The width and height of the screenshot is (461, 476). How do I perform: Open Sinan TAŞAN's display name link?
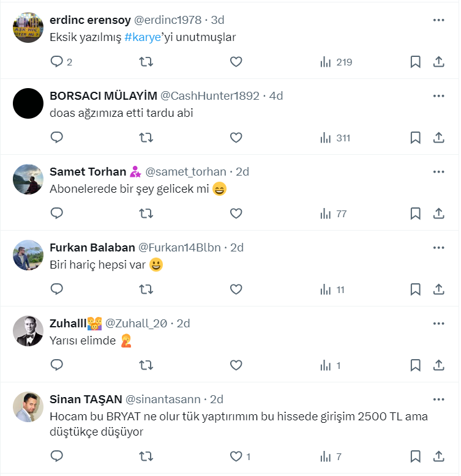85,400
